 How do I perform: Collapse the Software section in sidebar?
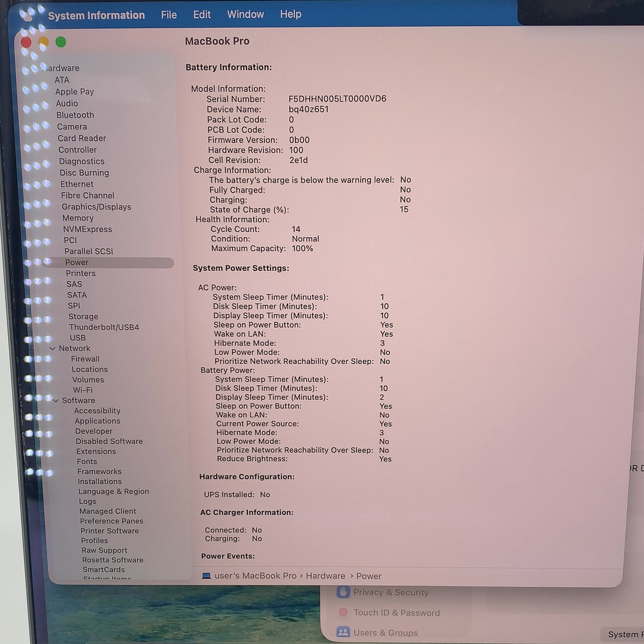point(56,401)
